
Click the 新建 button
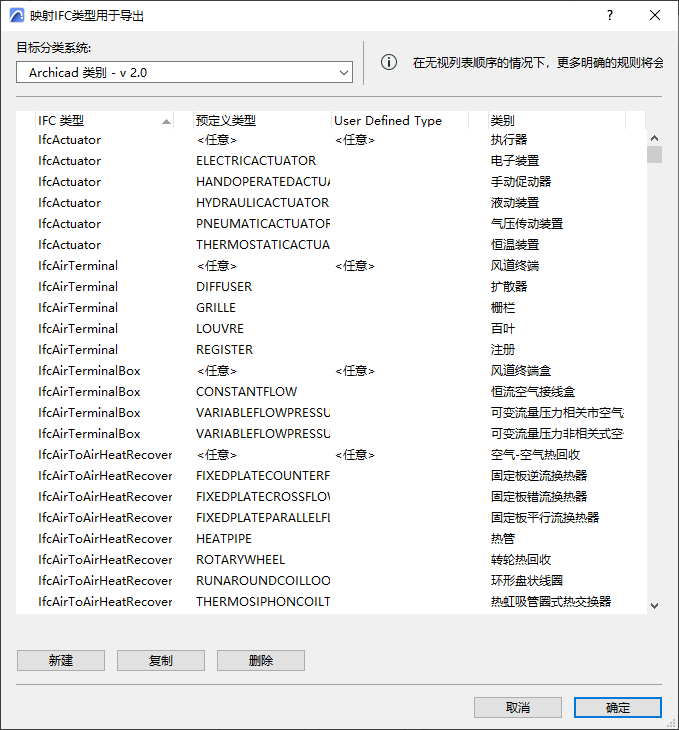pyautogui.click(x=61, y=660)
